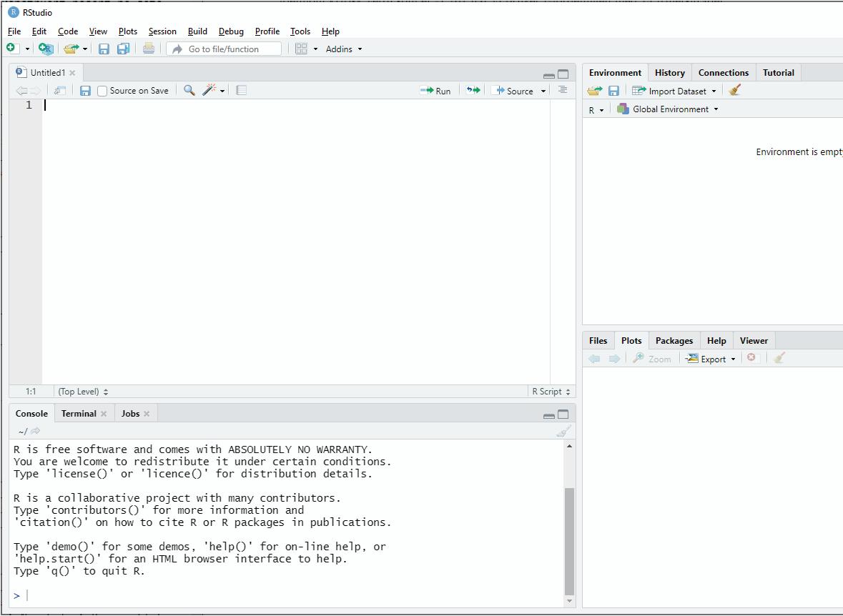
Task: Click Show in new window icon
Action: (x=59, y=90)
